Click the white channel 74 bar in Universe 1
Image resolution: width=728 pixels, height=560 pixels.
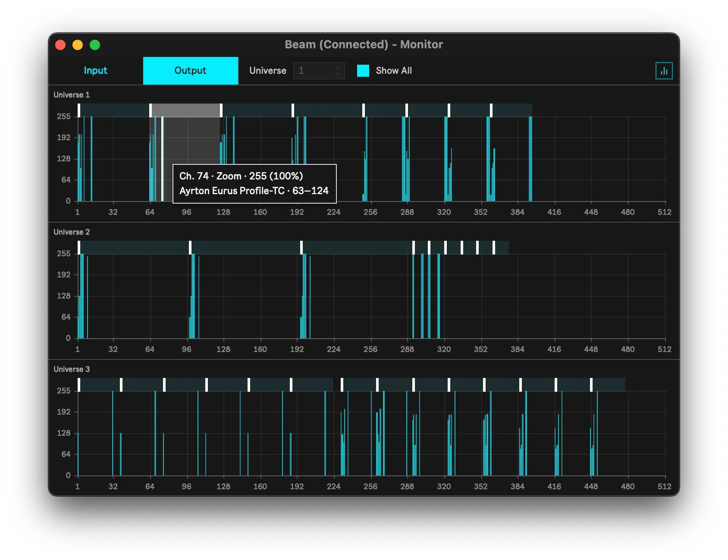click(x=162, y=159)
